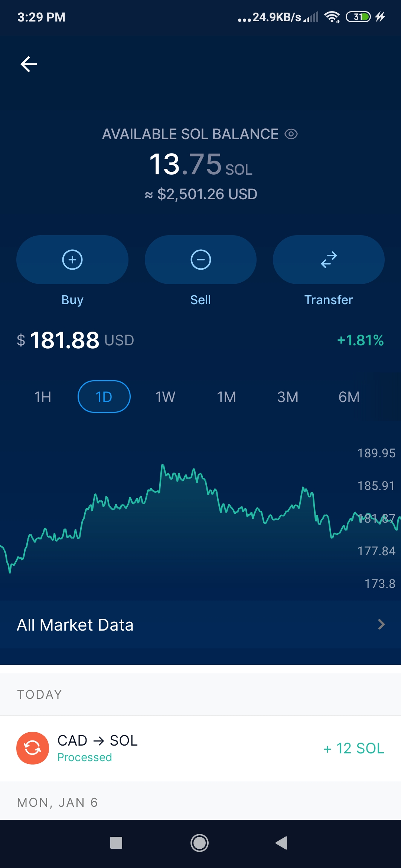Expand All Market Data chevron
The height and width of the screenshot is (868, 401).
[381, 625]
